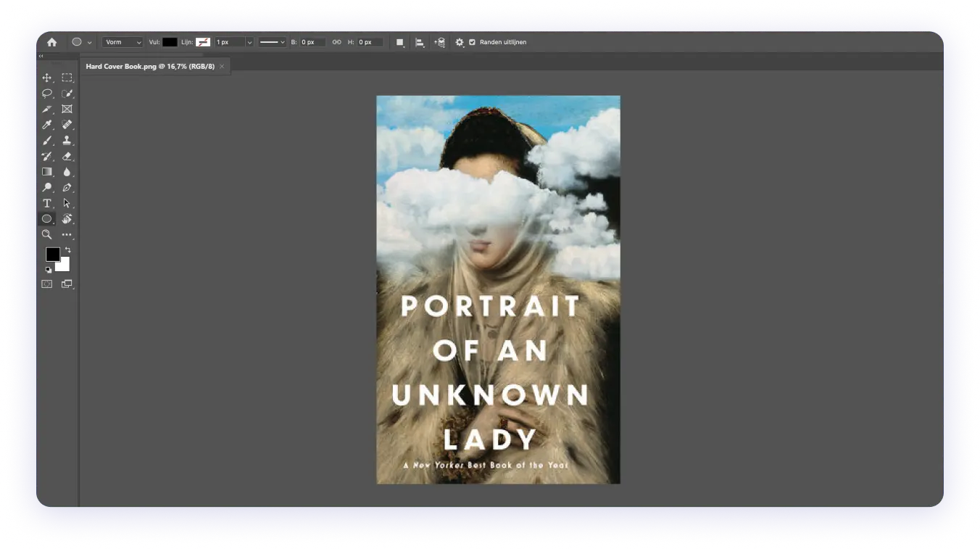Open the Vorm tool mode dropdown
The width and height of the screenshot is (980, 549).
click(122, 42)
